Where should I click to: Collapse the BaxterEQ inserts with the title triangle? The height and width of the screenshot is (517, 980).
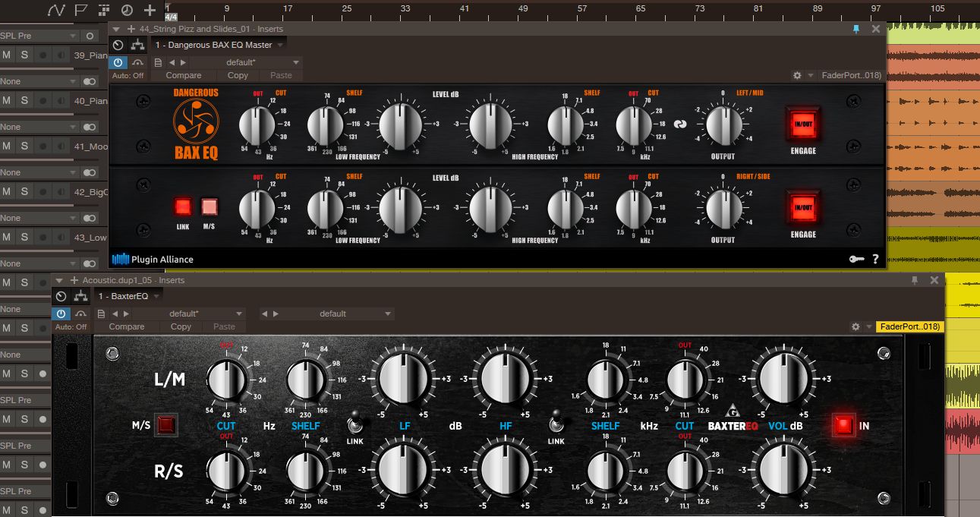(59, 280)
